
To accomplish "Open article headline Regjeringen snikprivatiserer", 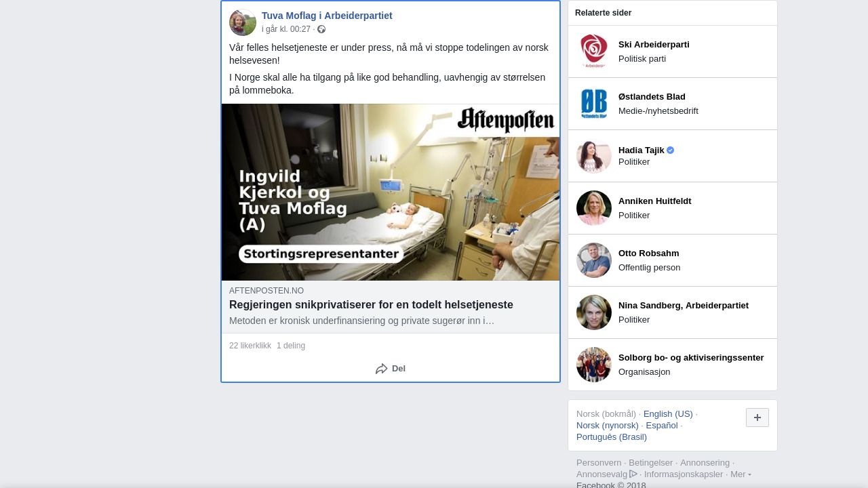I will [371, 305].
